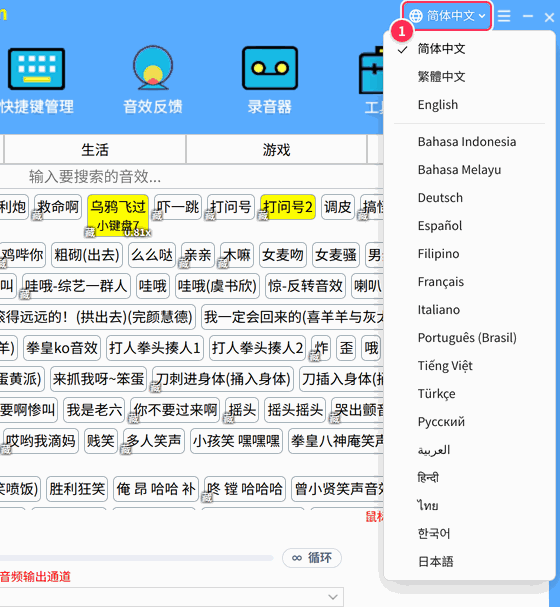Choose Русский language entry
Image resolution: width=560 pixels, height=607 pixels.
pos(441,422)
